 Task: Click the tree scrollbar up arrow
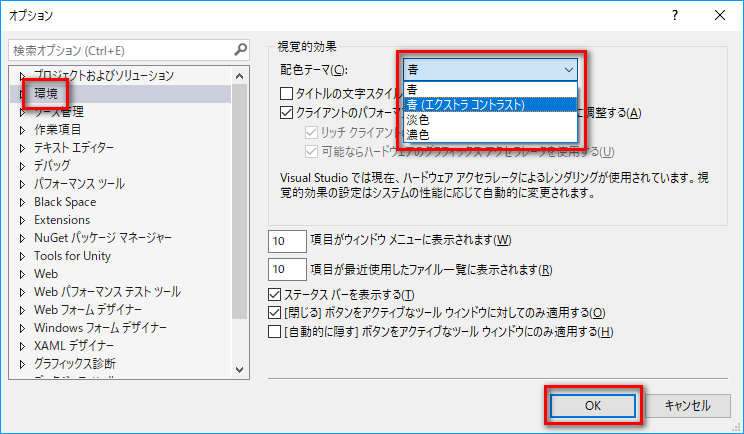point(240,76)
